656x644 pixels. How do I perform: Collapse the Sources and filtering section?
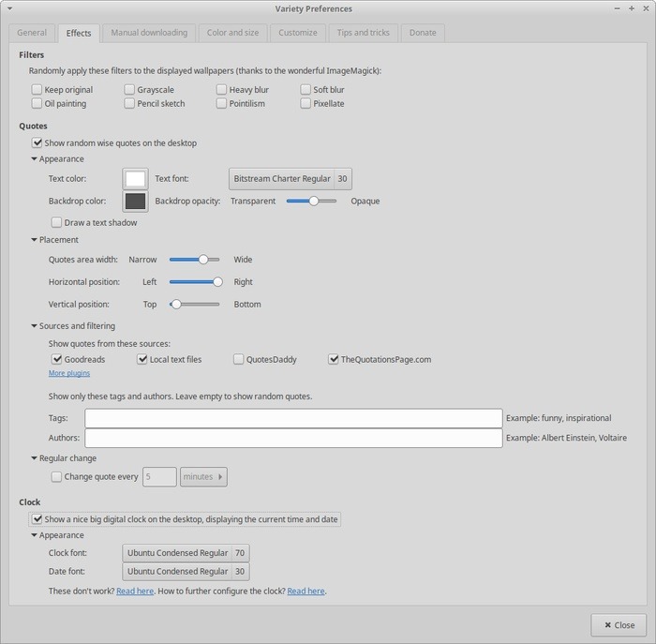[x=35, y=326]
